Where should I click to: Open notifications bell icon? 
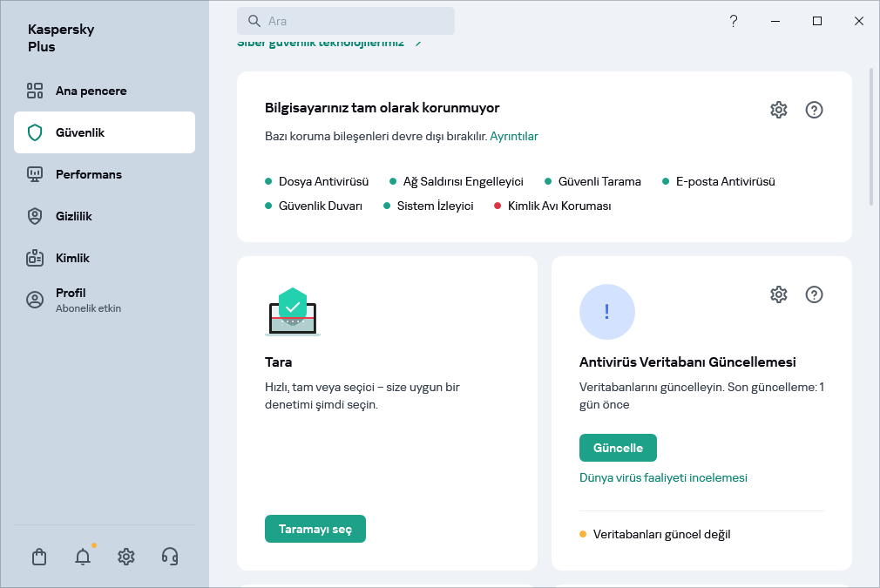[83, 557]
